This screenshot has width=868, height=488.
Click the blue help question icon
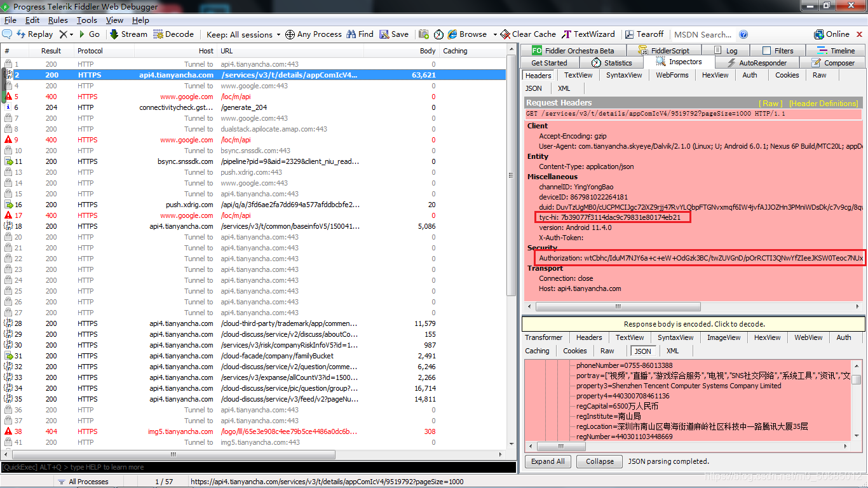pyautogui.click(x=743, y=34)
